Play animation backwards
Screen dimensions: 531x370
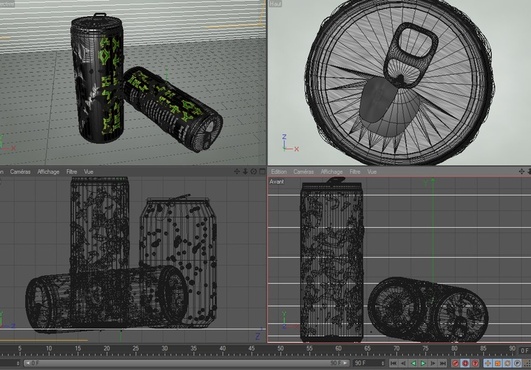point(413,363)
